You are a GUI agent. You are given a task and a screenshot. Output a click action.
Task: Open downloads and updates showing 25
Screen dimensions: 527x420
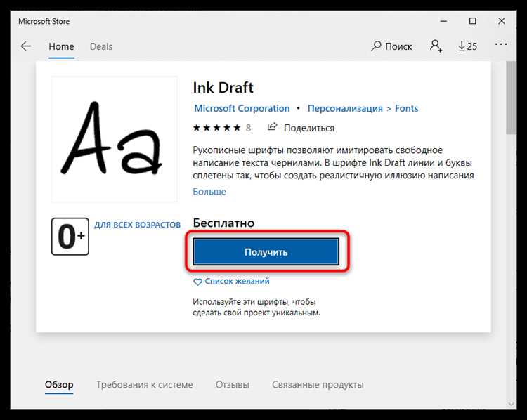(467, 46)
